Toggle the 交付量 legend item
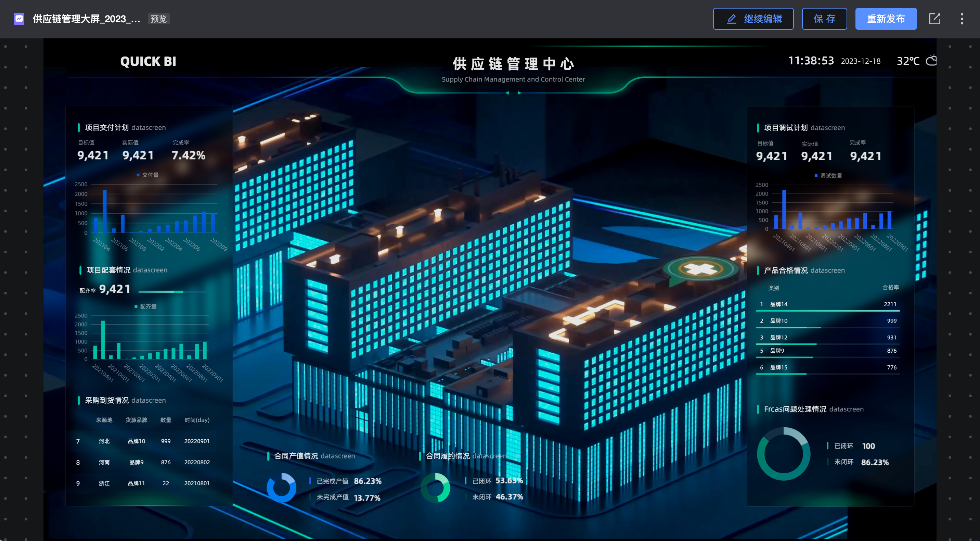 pos(147,175)
